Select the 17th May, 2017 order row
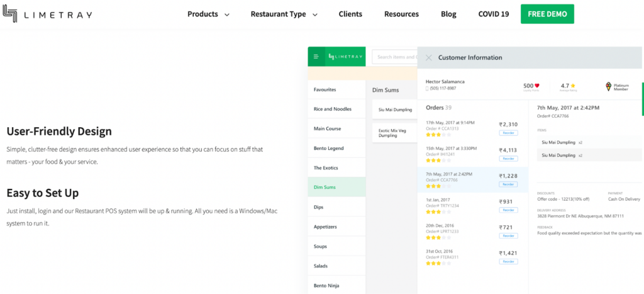Image resolution: width=644 pixels, height=294 pixels. [x=473, y=128]
